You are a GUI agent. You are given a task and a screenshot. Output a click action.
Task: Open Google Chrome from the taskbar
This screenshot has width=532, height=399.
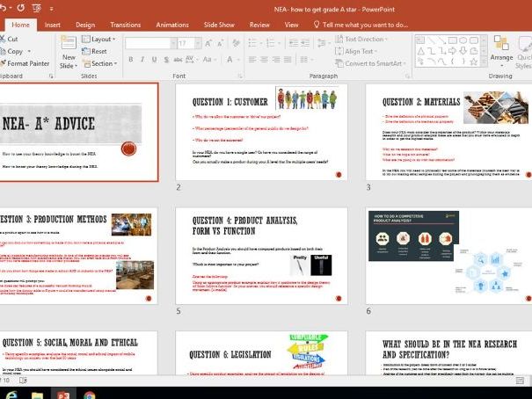[x=89, y=395]
